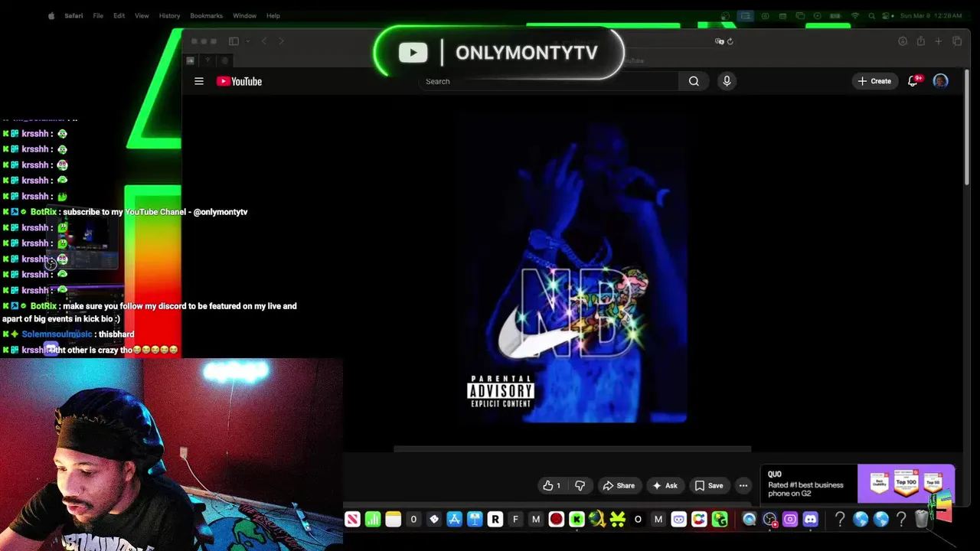Open the Window menu
This screenshot has width=980, height=551.
coord(244,15)
